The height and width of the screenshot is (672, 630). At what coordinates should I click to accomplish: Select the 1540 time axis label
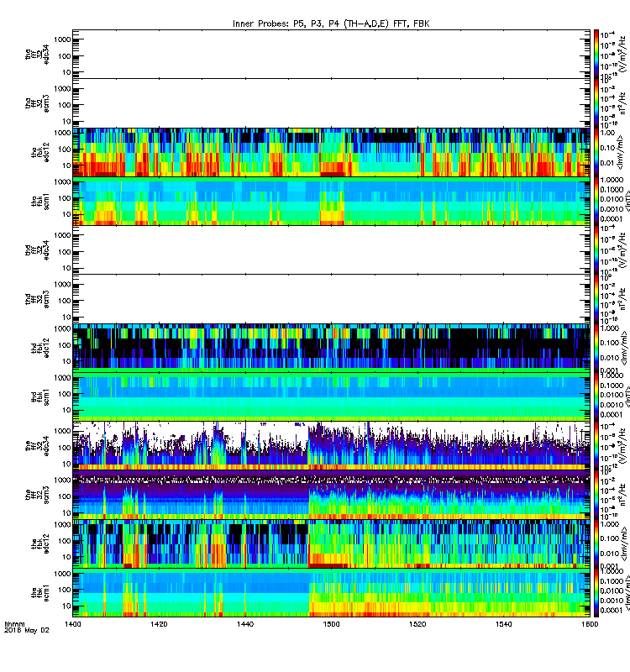tap(503, 624)
